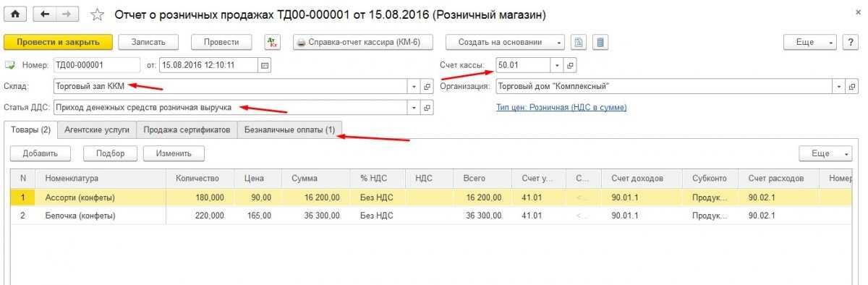The image size is (868, 285).
Task: Switch to the Агентские услуги tab
Action: click(97, 130)
